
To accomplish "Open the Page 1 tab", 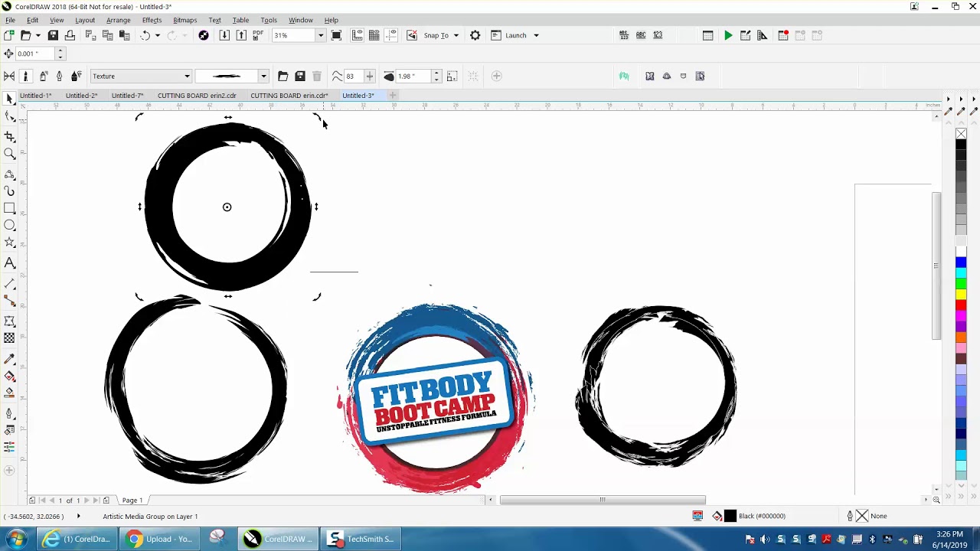I will coord(132,500).
